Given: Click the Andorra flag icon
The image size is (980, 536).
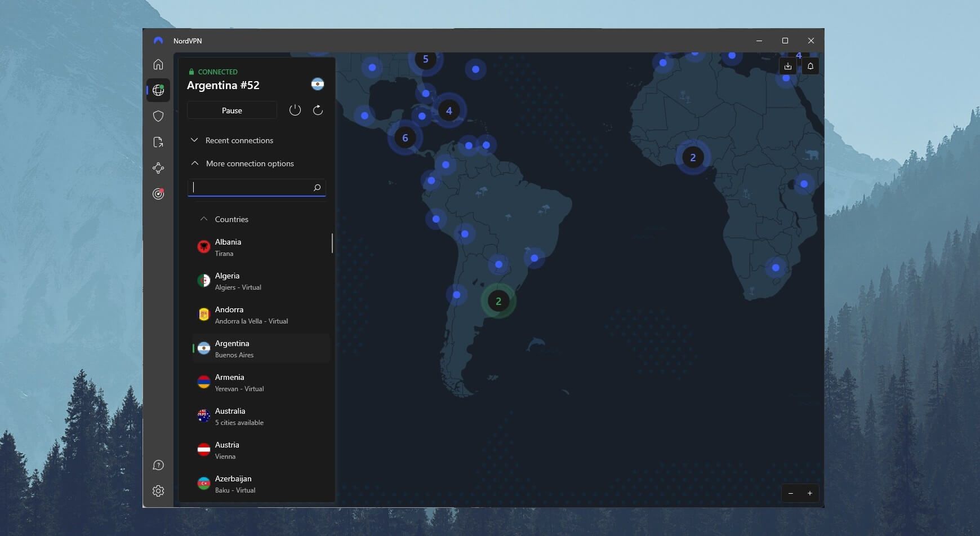Looking at the screenshot, I should coord(204,314).
